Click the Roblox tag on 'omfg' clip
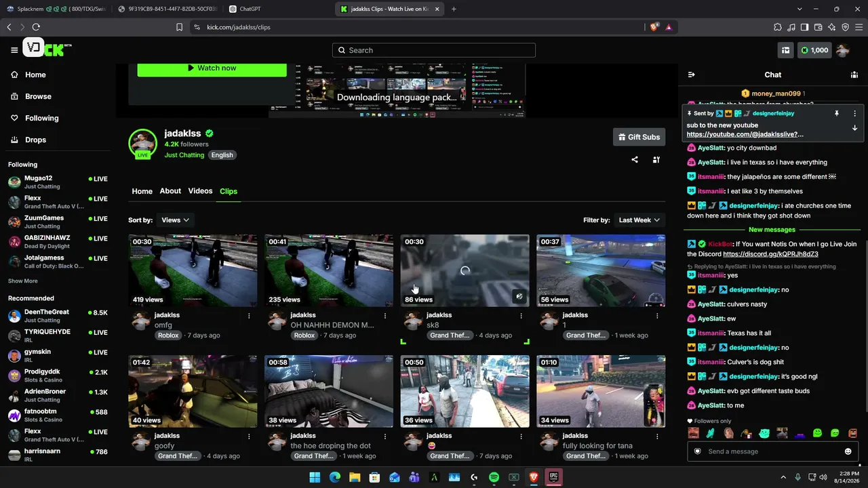 click(x=168, y=335)
